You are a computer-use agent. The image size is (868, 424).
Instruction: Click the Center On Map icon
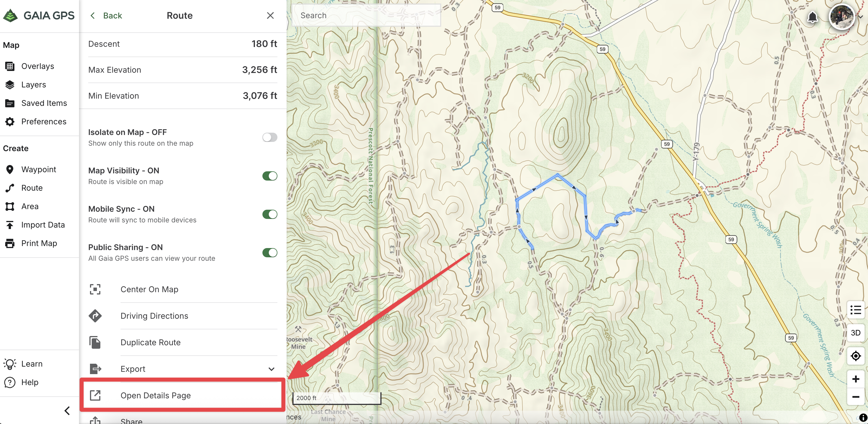coord(95,289)
